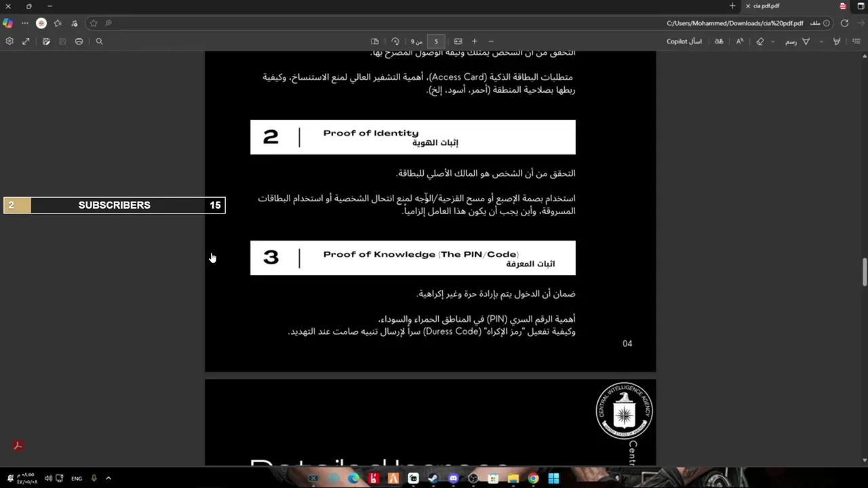Click the zoom magnifier in address bar
Image resolution: width=868 pixels, height=488 pixels.
[108, 23]
